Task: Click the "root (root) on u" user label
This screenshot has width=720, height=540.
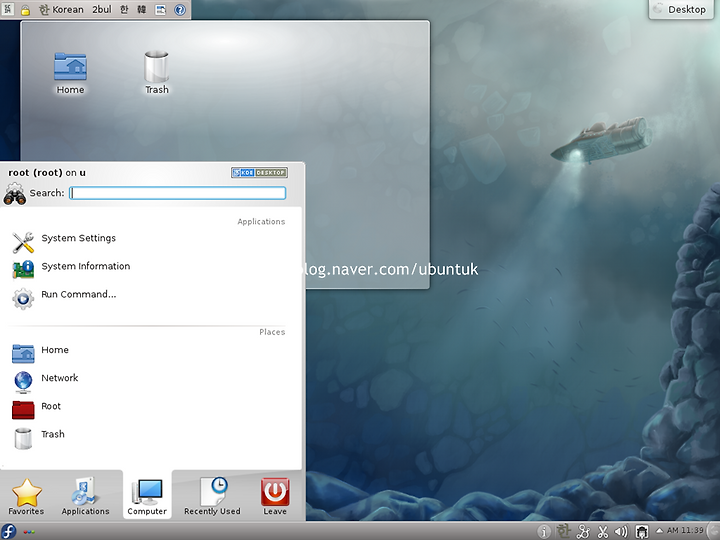Action: pos(47,173)
